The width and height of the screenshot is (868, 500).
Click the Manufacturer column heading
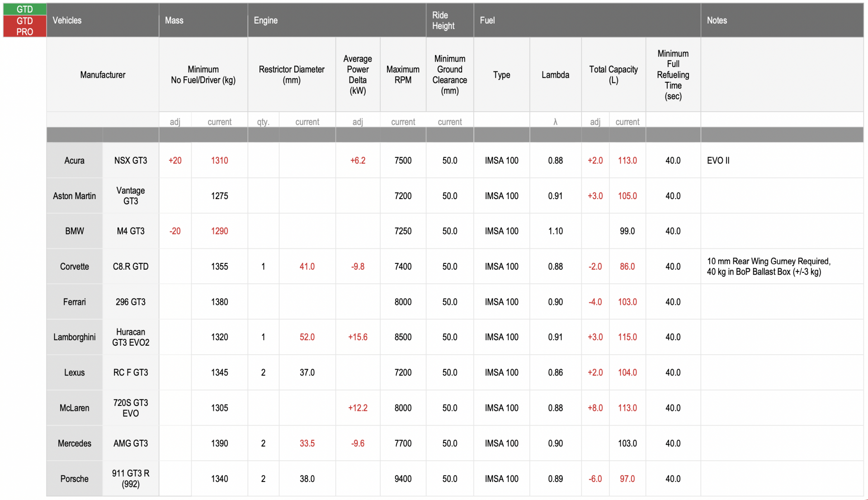pyautogui.click(x=103, y=75)
